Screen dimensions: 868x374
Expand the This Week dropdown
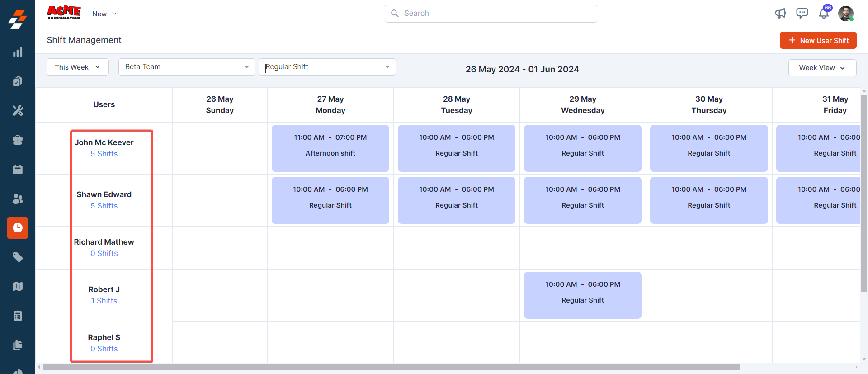point(77,67)
